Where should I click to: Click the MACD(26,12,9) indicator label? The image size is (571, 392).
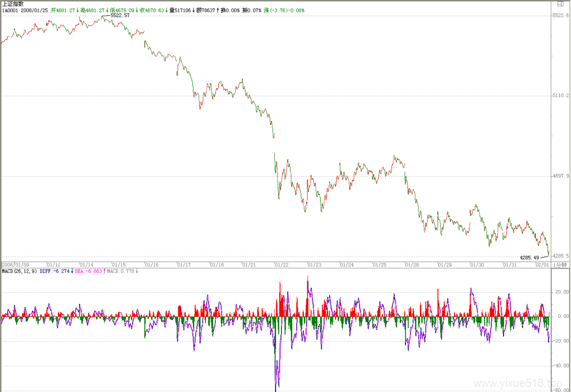click(x=20, y=272)
